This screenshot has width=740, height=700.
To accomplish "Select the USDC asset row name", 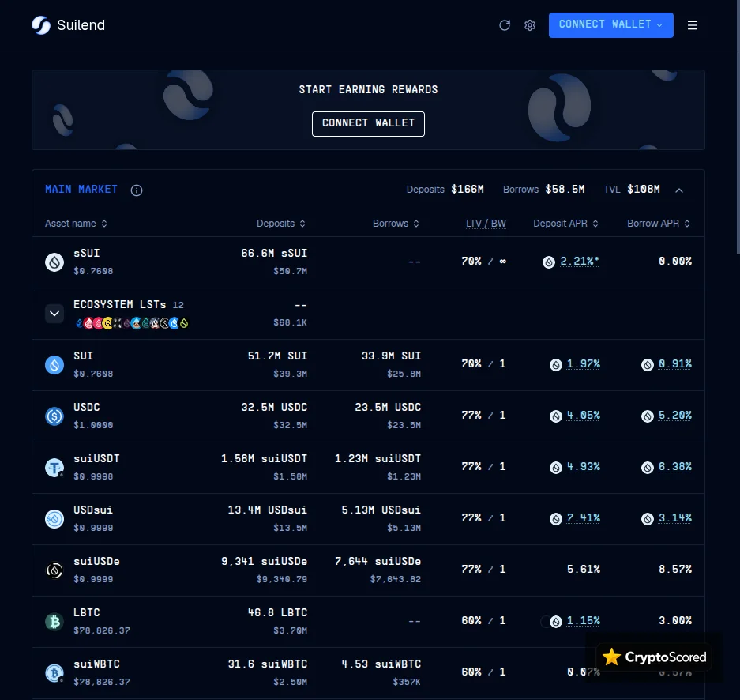I will (x=86, y=408).
